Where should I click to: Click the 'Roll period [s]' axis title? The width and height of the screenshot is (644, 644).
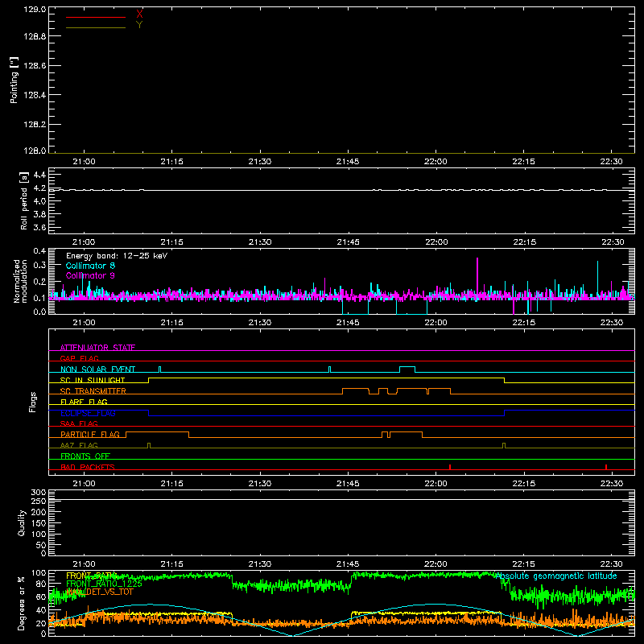pos(23,201)
